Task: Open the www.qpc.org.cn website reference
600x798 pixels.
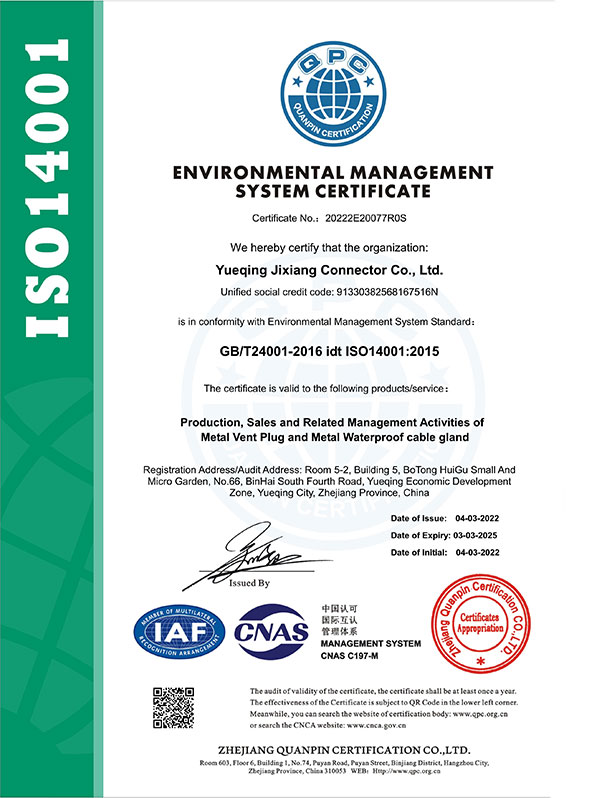Action: pos(480,714)
